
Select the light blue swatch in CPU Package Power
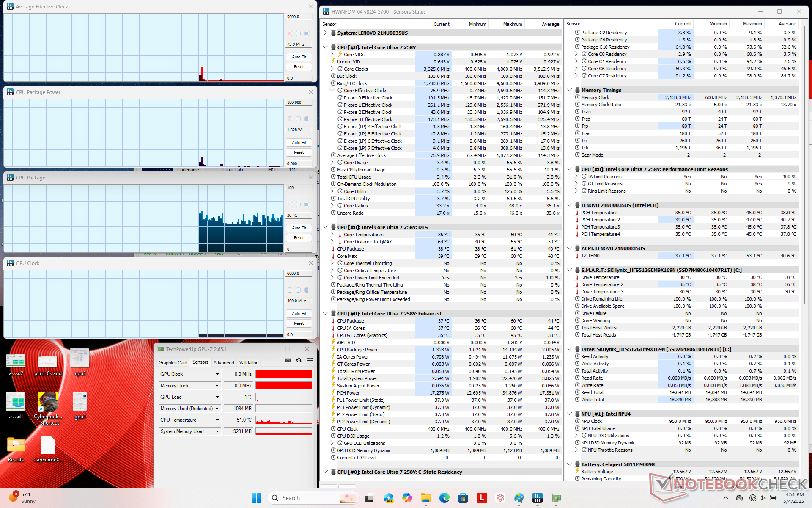(x=299, y=119)
